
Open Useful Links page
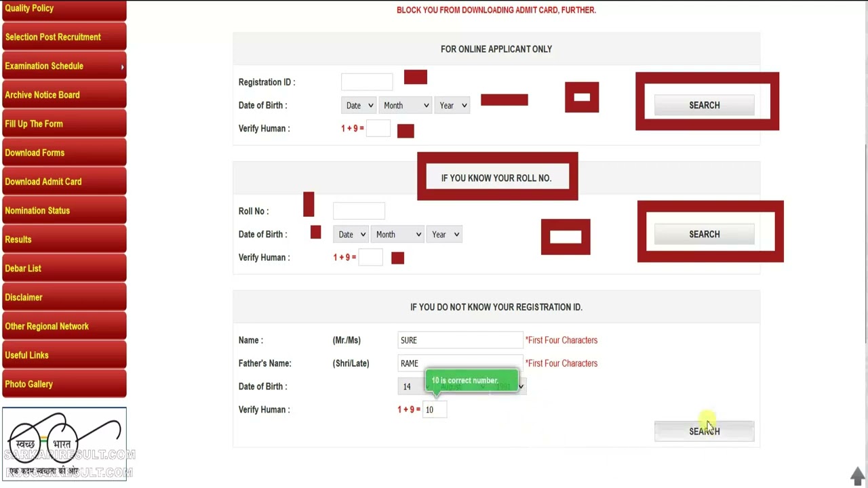point(64,355)
